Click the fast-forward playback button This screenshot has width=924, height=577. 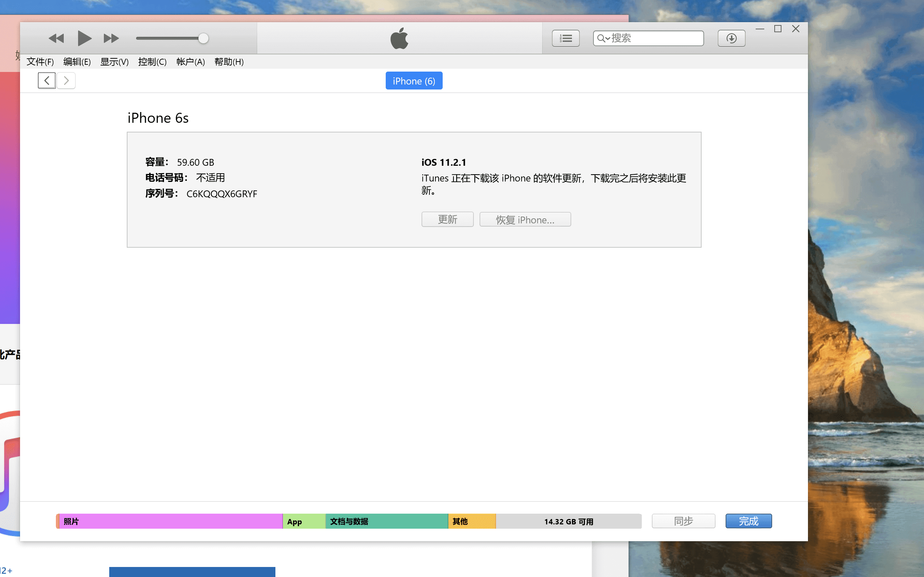(x=111, y=39)
